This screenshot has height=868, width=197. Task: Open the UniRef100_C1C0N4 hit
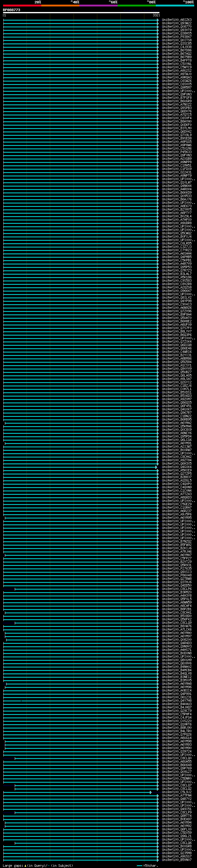point(177,491)
